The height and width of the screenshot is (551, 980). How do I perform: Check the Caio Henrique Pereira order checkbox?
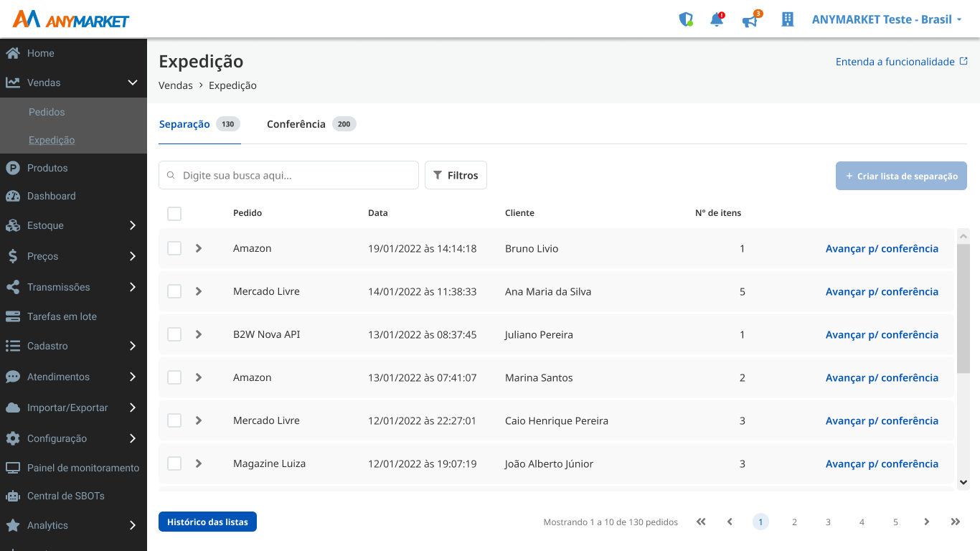click(174, 420)
